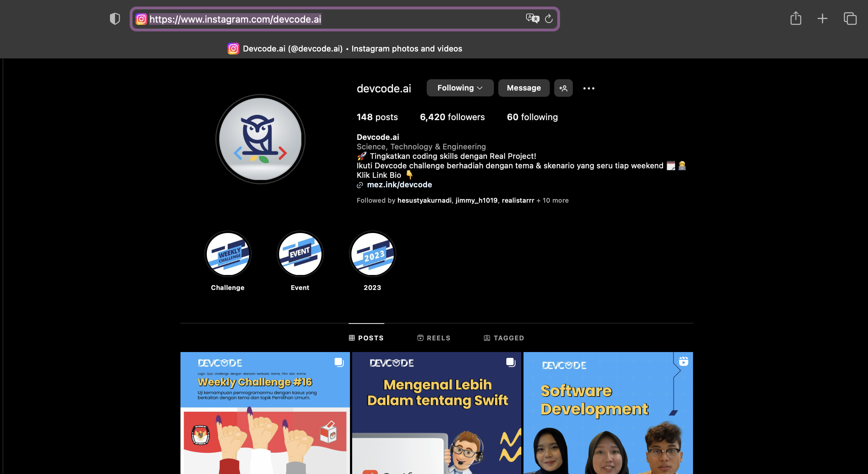Open the Mengenal Lebih Dalam tentang Swift post

pyautogui.click(x=437, y=413)
